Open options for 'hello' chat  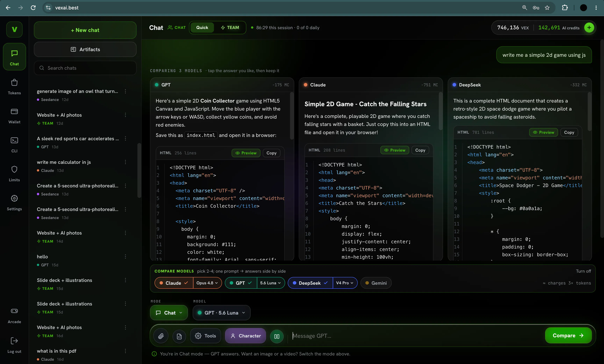point(125,256)
